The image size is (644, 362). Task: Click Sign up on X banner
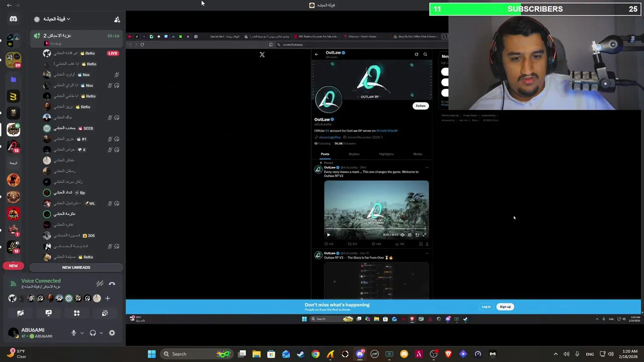click(505, 307)
